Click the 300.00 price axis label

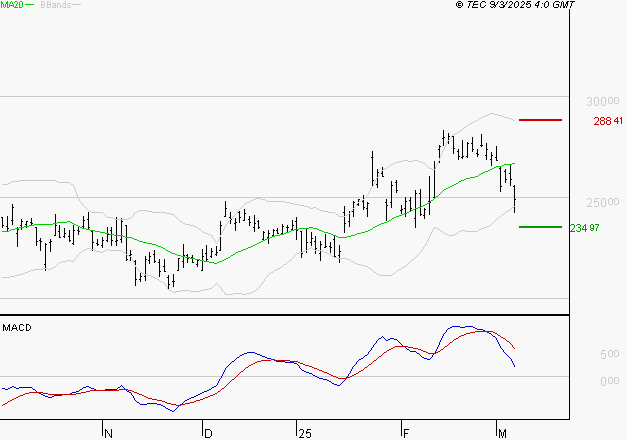click(x=603, y=102)
